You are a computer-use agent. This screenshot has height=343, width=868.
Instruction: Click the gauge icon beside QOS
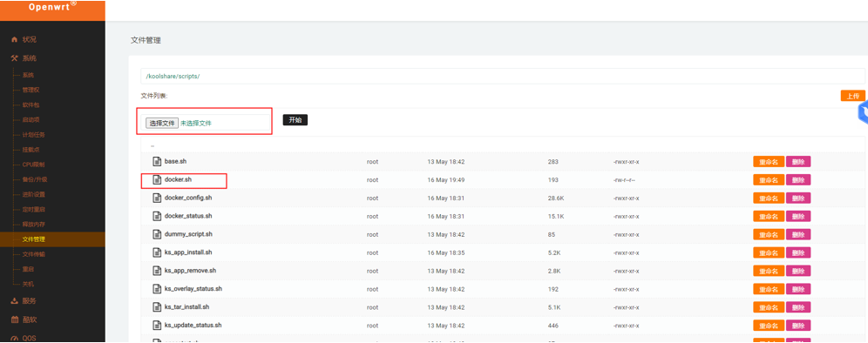click(15, 338)
